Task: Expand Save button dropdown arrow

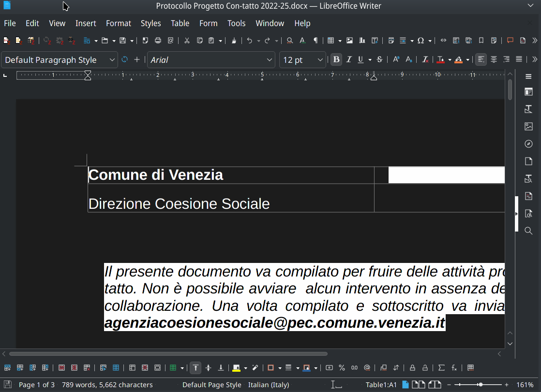Action: 132,41
